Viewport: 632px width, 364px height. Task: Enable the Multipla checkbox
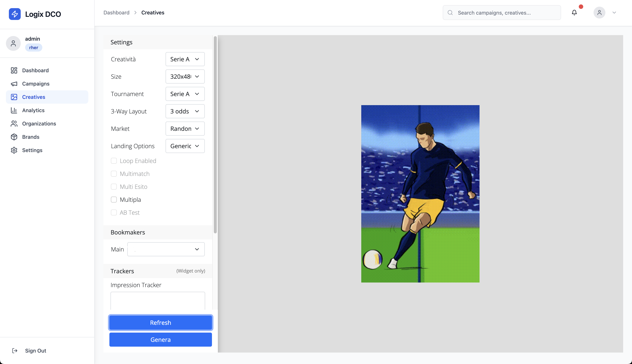114,200
